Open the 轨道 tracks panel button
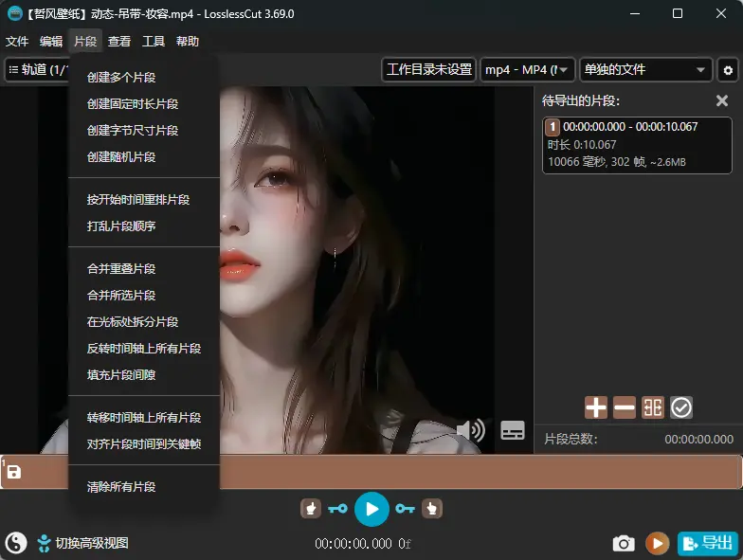 (37, 70)
